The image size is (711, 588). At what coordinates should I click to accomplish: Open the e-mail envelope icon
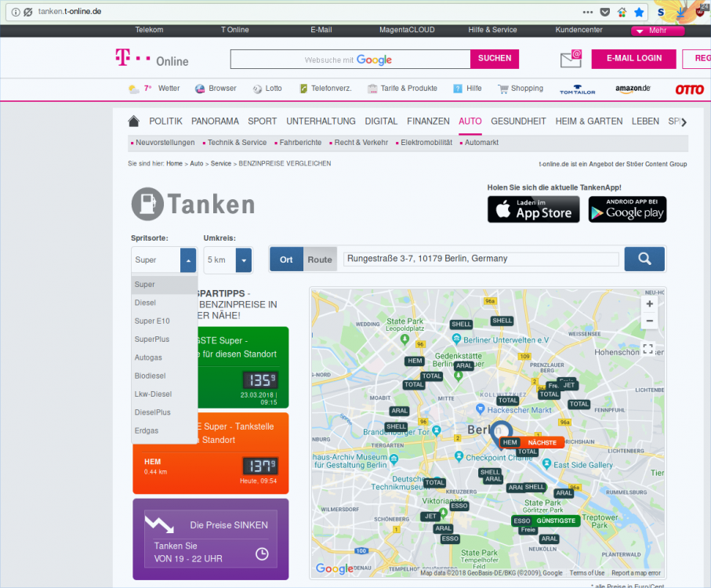click(x=571, y=59)
